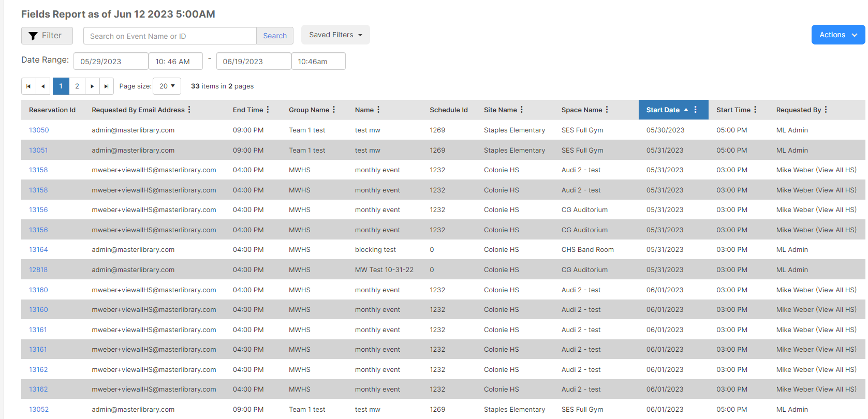Click 05/30/2023 start date cell
This screenshot has width=868, height=419.
pos(665,130)
